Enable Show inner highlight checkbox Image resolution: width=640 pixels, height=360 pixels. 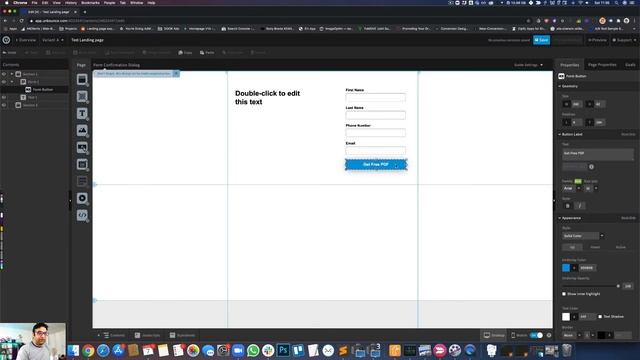pos(564,294)
